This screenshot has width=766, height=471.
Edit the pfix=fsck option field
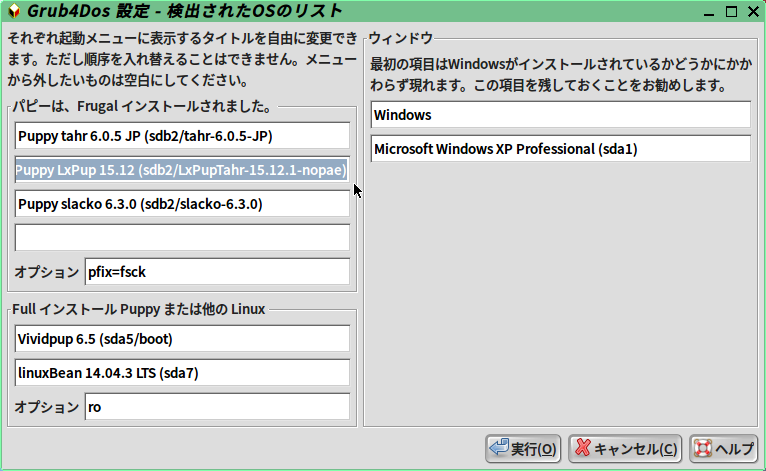pyautogui.click(x=217, y=272)
